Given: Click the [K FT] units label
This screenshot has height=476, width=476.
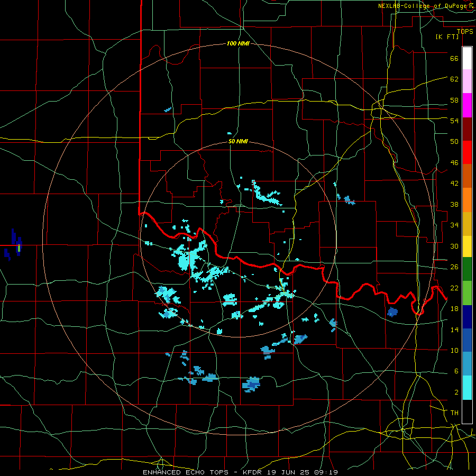Looking at the screenshot, I should [x=447, y=37].
